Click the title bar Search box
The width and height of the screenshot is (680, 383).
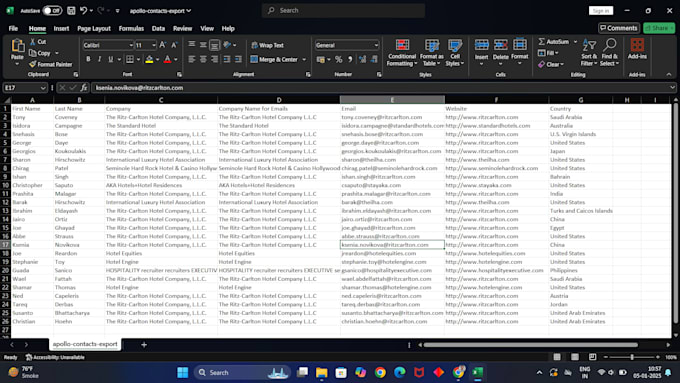coord(343,10)
